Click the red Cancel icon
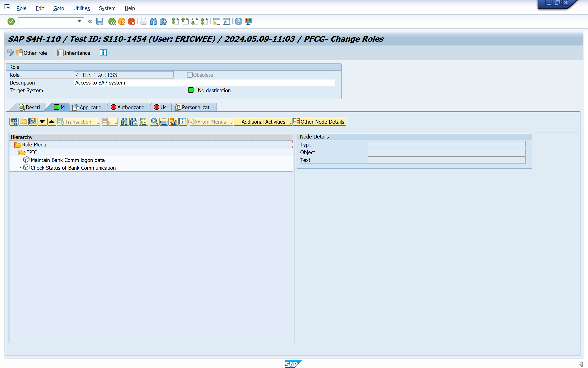The image size is (588, 368). 132,22
